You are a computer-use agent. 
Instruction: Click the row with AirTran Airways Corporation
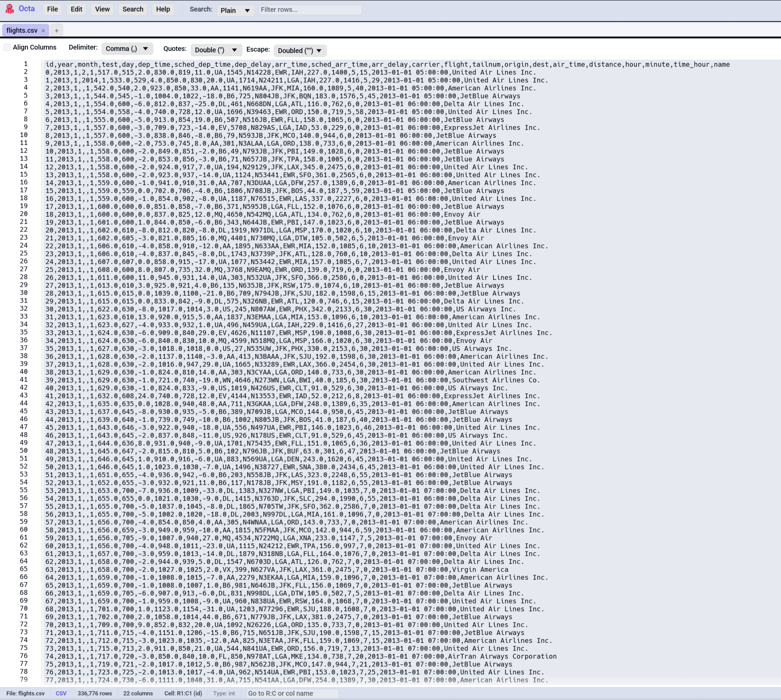(301, 656)
